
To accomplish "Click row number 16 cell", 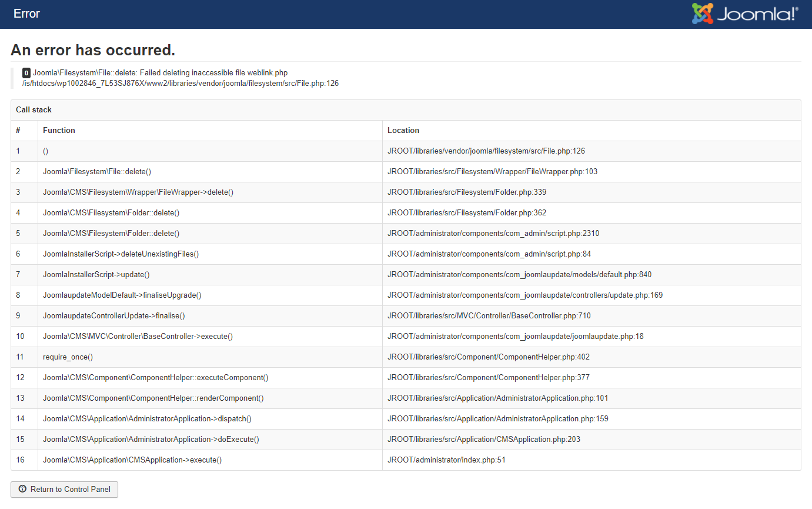I will (24, 460).
